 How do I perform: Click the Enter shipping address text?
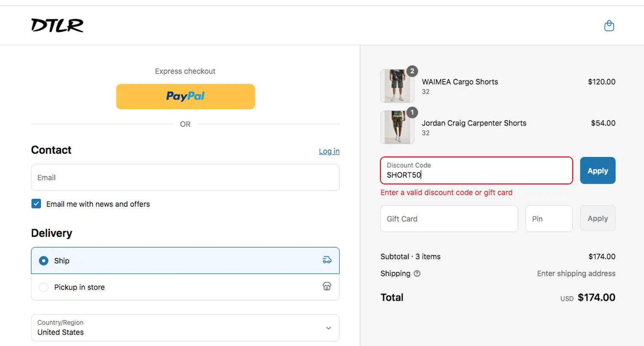tap(576, 273)
